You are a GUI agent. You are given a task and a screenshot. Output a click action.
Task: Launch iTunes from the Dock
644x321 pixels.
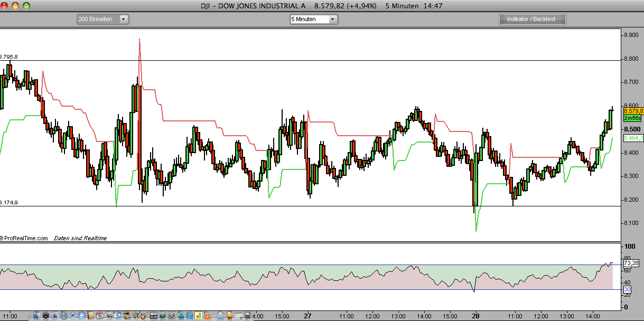[x=117, y=316]
